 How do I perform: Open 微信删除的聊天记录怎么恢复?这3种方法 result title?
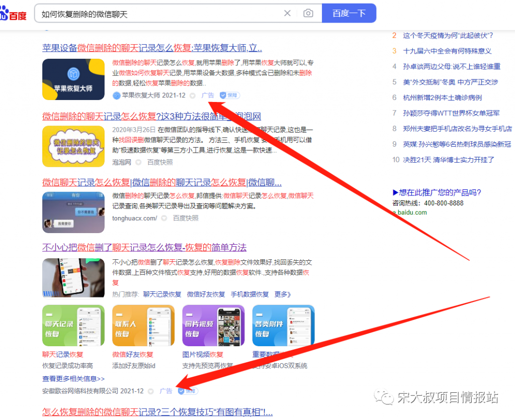tap(151, 116)
